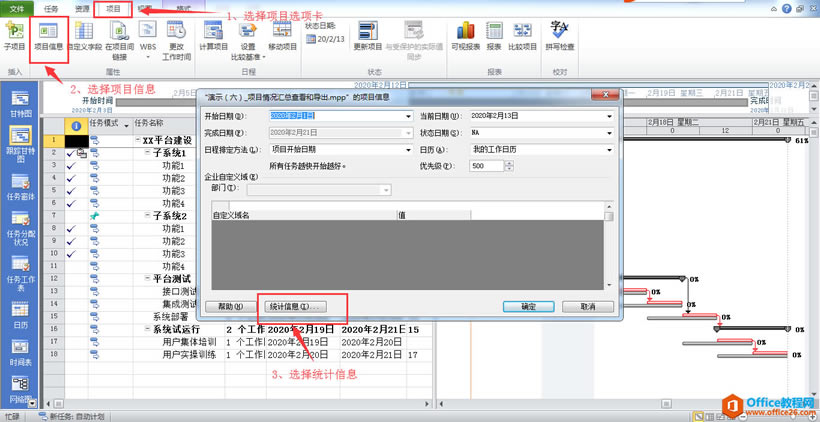Click Update Project (更新项目)
The image size is (820, 422).
pyautogui.click(x=368, y=36)
